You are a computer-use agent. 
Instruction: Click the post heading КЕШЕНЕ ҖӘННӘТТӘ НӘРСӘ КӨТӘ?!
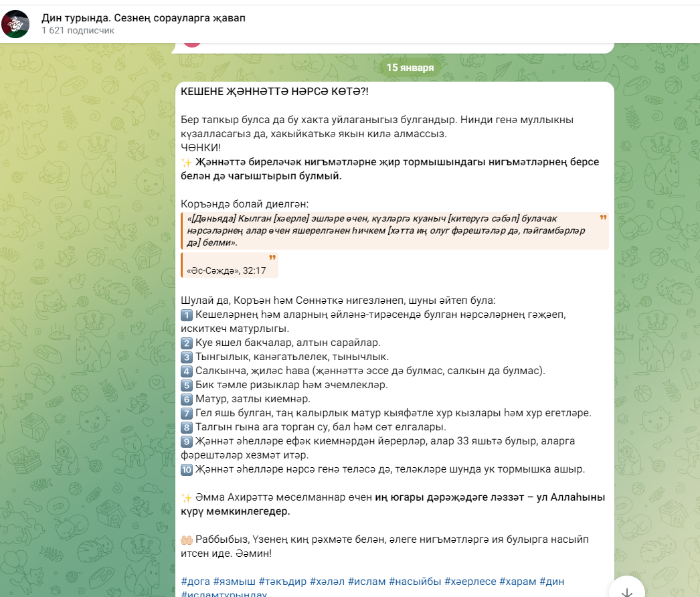(x=274, y=92)
